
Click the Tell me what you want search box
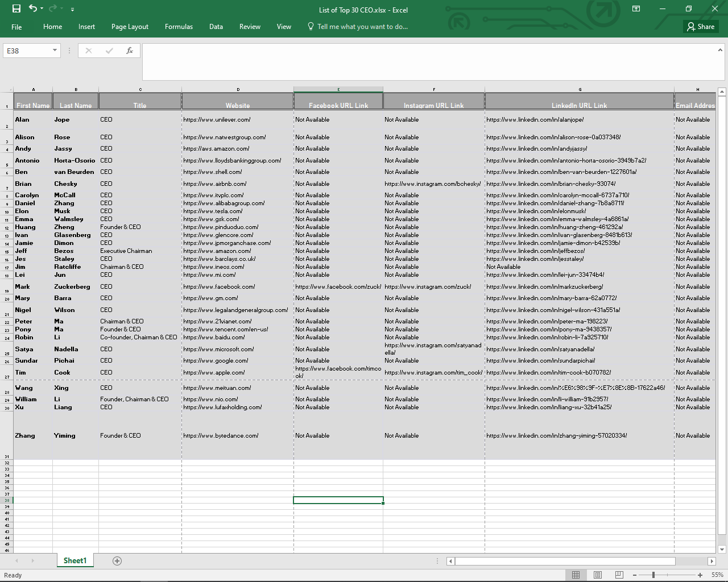click(362, 27)
